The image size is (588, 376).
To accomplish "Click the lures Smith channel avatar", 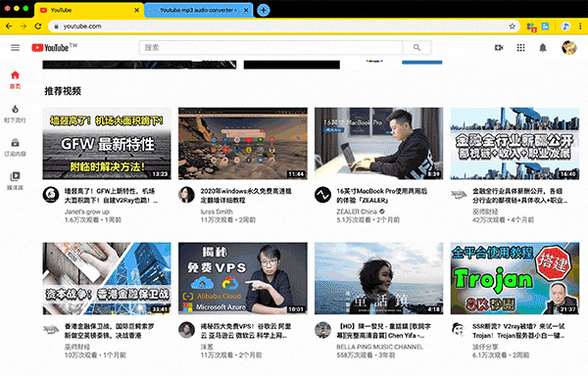I will tap(186, 195).
